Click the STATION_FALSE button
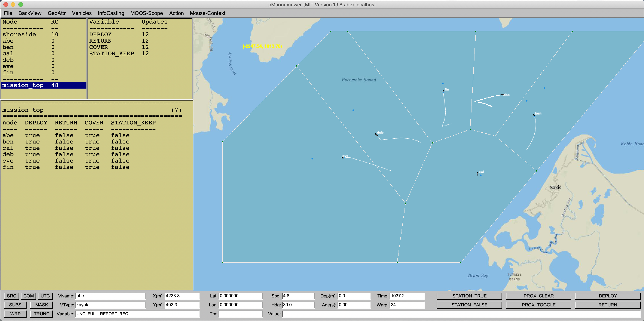 (469, 305)
